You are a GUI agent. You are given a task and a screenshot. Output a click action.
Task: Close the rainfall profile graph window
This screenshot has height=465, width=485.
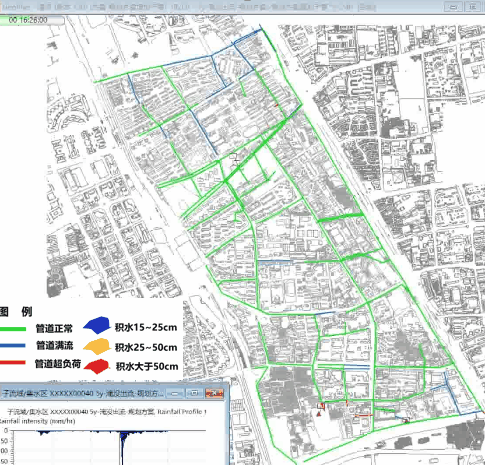[214, 393]
